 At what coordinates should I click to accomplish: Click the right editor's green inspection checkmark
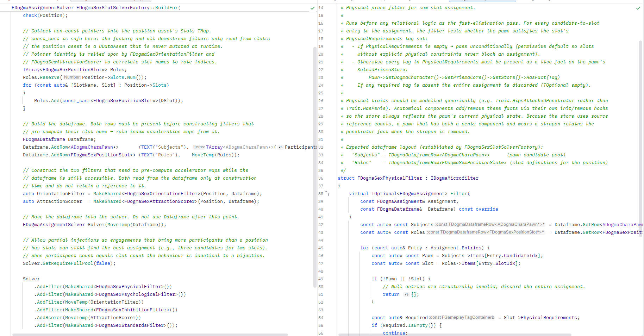click(638, 8)
